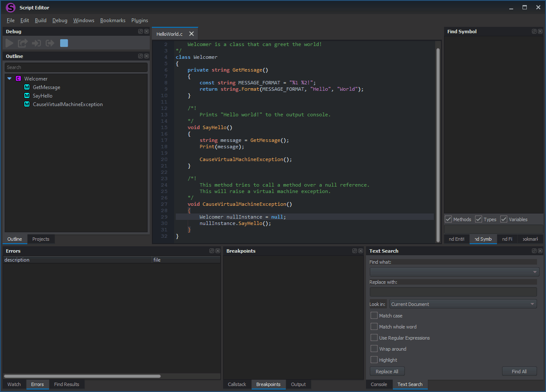Click the Find All button
This screenshot has width=546, height=392.
coord(519,372)
